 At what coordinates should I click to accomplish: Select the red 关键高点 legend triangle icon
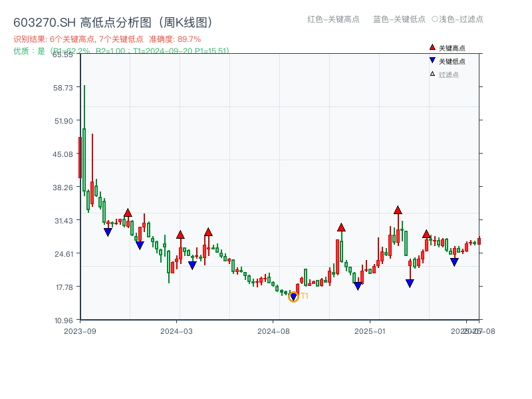point(432,47)
